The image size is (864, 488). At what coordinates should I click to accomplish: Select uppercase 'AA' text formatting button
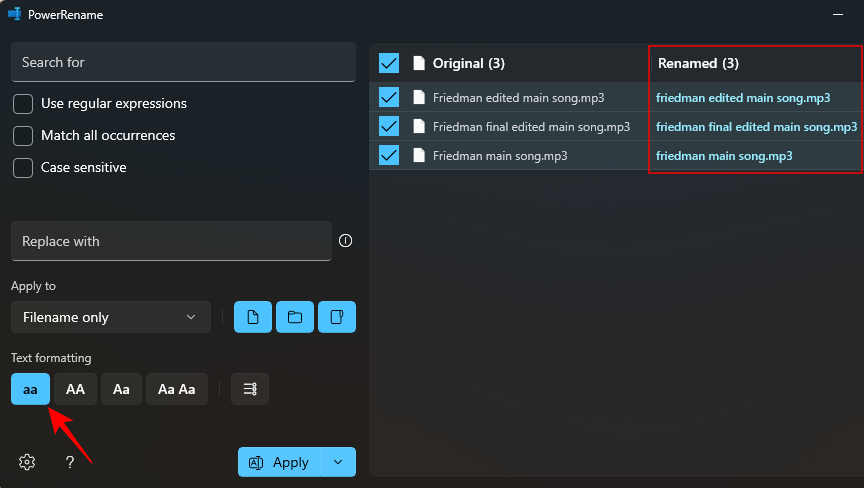(76, 389)
